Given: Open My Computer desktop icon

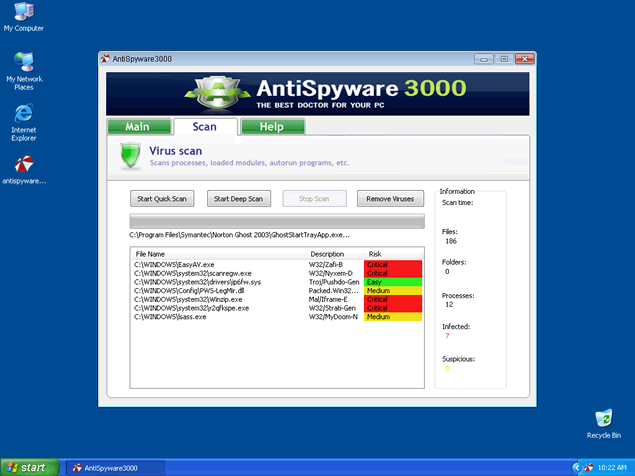Looking at the screenshot, I should (x=23, y=15).
